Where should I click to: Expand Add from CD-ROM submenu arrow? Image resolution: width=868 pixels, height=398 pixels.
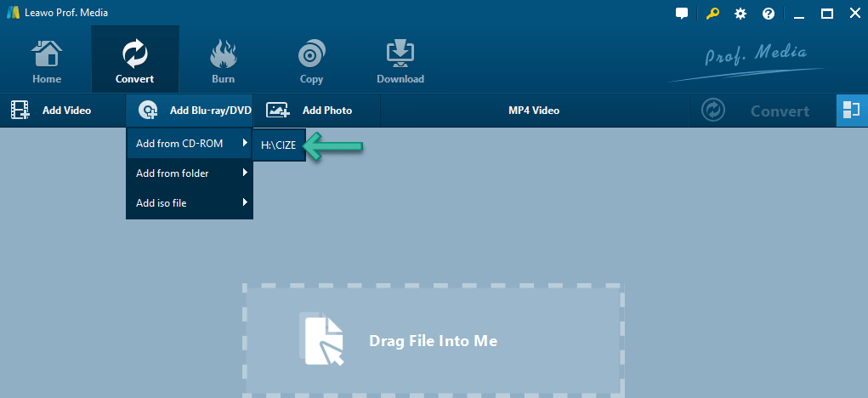tap(245, 144)
